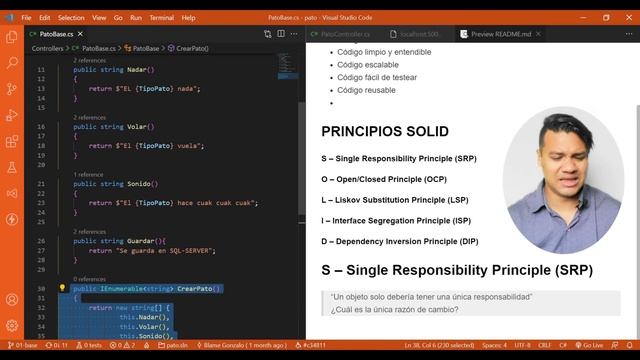Open the Manage gear icon
Screen dimensions: 640x360
(x=12, y=325)
